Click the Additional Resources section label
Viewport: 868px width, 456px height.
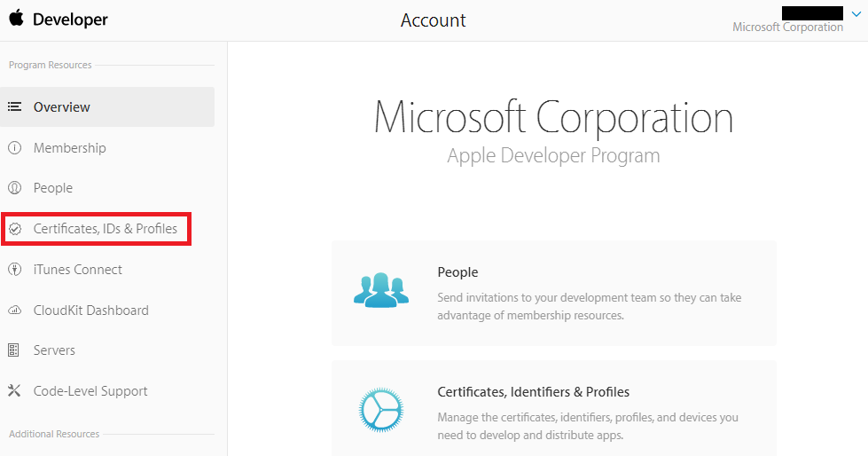pos(54,434)
